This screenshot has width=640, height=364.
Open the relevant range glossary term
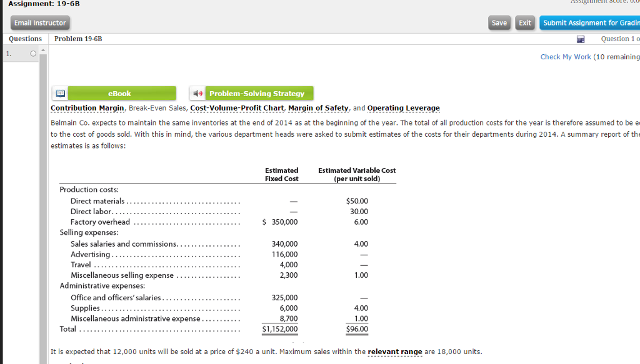pos(394,352)
